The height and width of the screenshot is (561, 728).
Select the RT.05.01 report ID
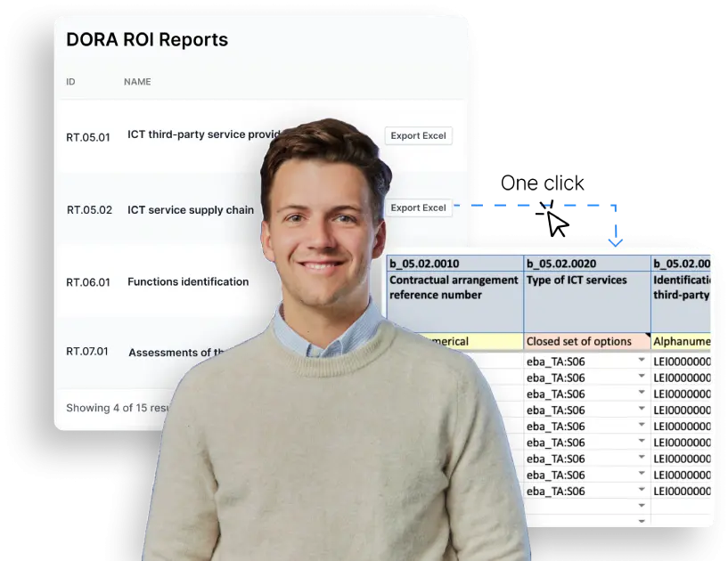pos(88,137)
